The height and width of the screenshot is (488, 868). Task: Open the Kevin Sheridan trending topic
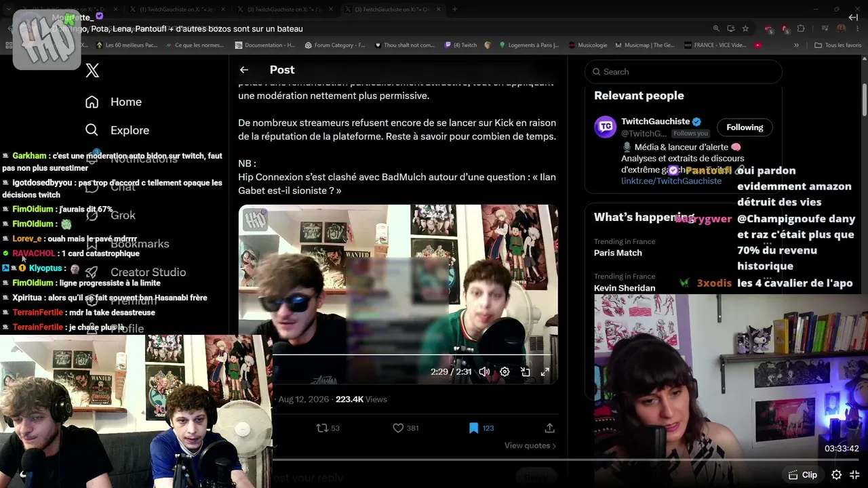coord(625,288)
